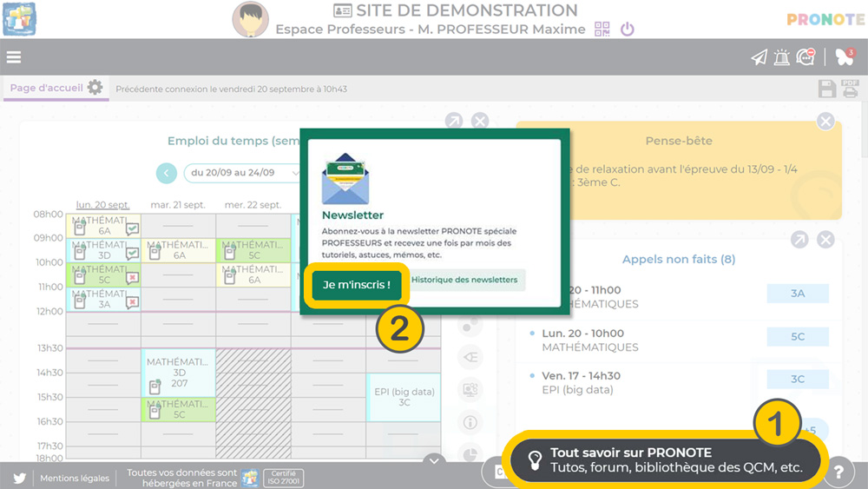Click the question mark help button
868x489 pixels.
(839, 472)
